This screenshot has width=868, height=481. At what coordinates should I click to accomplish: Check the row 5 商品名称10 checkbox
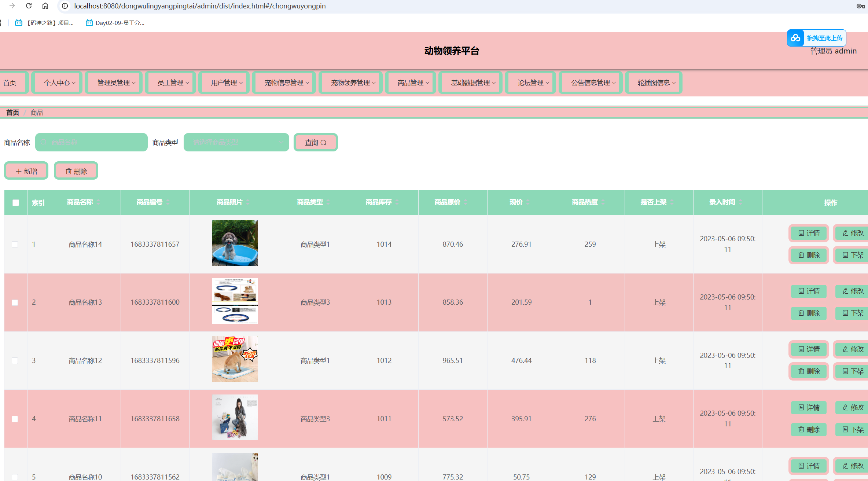[x=15, y=477]
